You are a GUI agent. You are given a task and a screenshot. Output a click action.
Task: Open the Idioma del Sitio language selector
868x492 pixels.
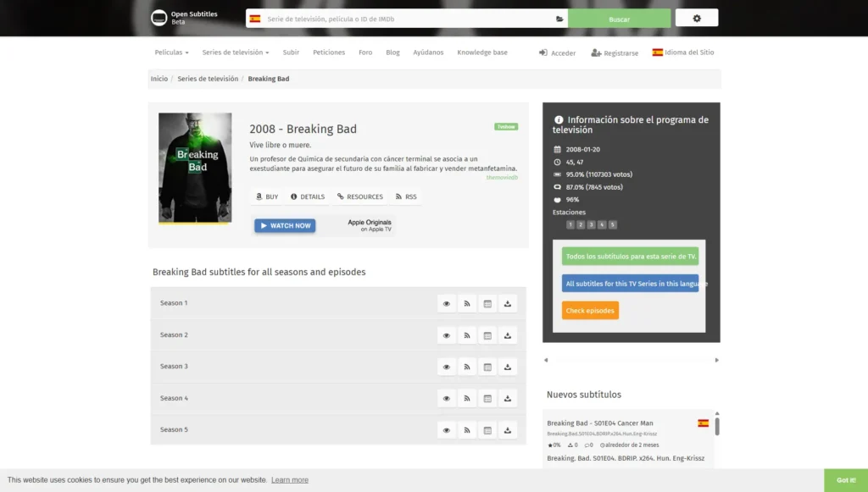point(683,53)
